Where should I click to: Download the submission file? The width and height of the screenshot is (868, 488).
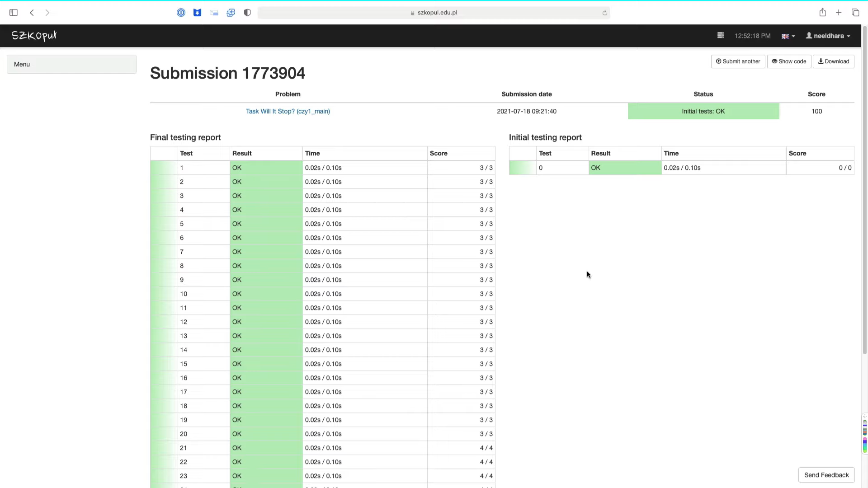click(833, 61)
